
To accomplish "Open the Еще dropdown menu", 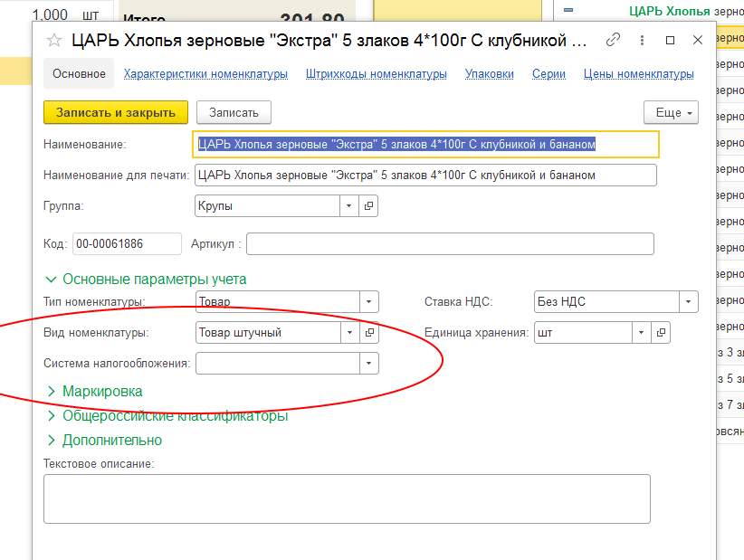I will coord(671,112).
